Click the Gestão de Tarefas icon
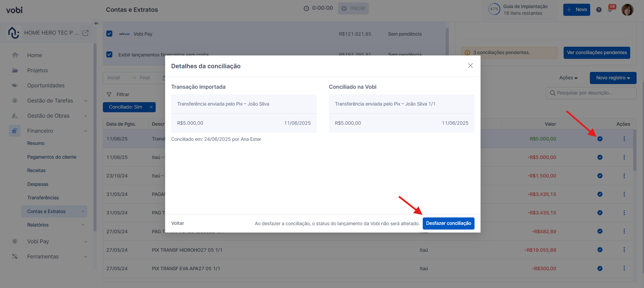This screenshot has width=644, height=288. pyautogui.click(x=15, y=100)
